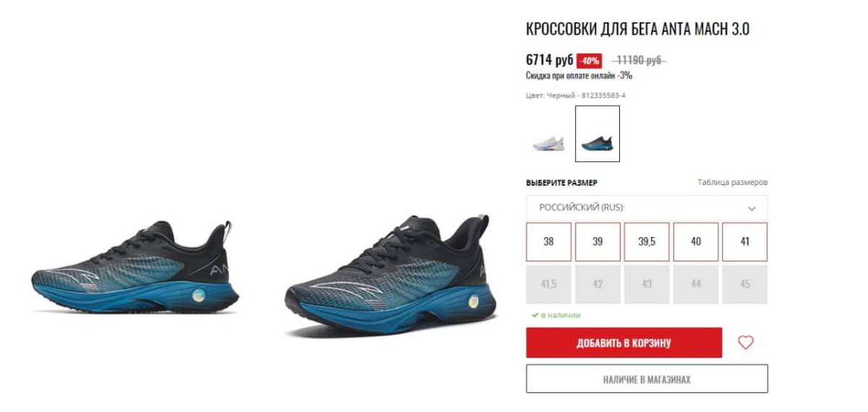Click the unavailable size 41,5
Image resolution: width=868 pixels, height=412 pixels.
pyautogui.click(x=548, y=284)
